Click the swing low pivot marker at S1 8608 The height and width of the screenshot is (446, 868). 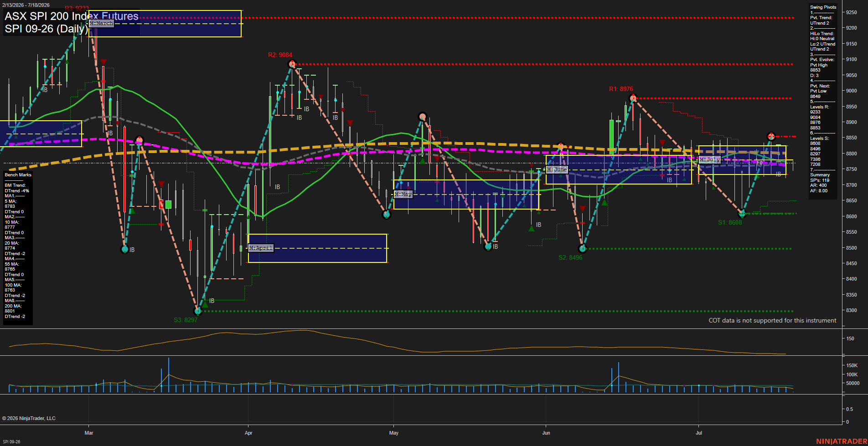click(x=742, y=214)
